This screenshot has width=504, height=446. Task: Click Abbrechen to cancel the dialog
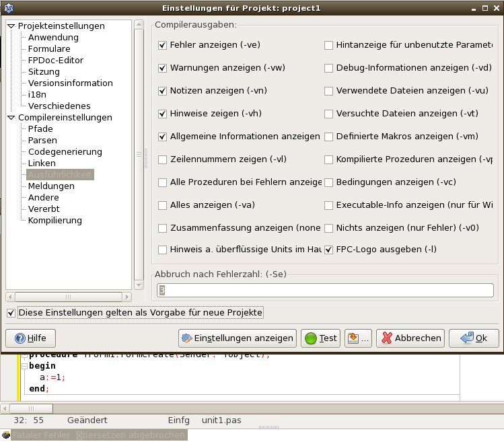click(410, 338)
